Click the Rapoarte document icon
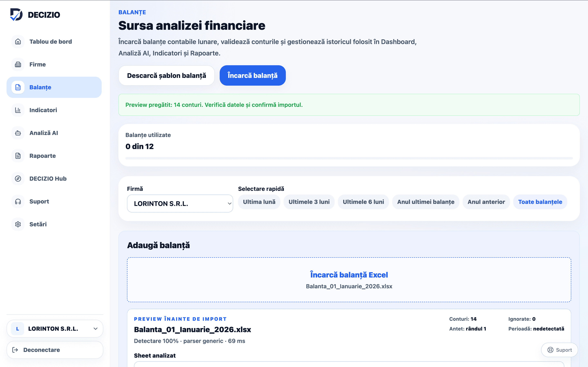Image resolution: width=588 pixels, height=367 pixels. click(x=18, y=156)
